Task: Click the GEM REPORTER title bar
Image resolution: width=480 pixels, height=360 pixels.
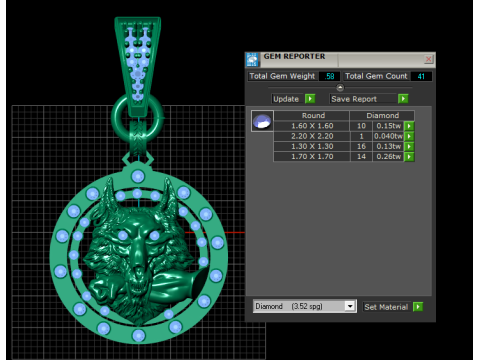Action: pos(340,59)
